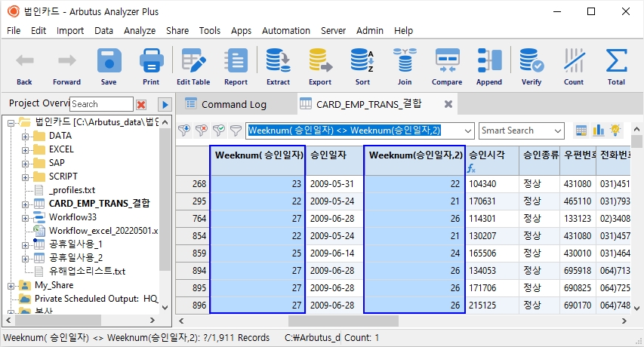The width and height of the screenshot is (644, 347).
Task: Click cell 2009-06-14 in row 859
Action: coord(334,253)
